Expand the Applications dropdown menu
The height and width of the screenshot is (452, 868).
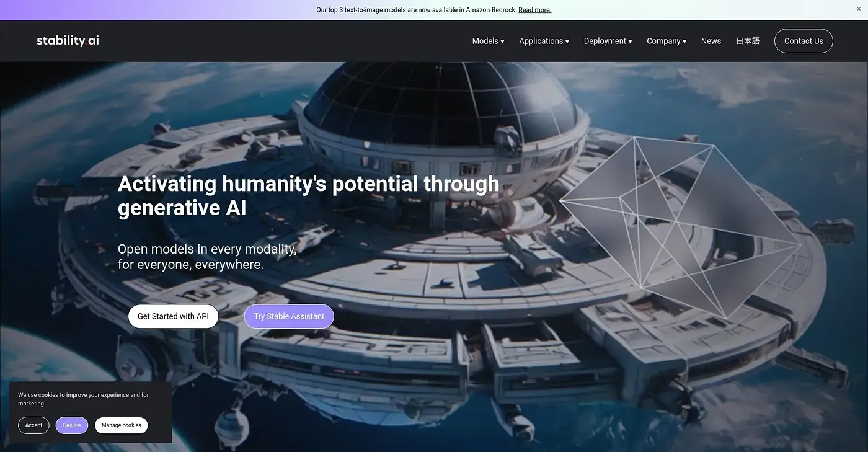pyautogui.click(x=544, y=41)
